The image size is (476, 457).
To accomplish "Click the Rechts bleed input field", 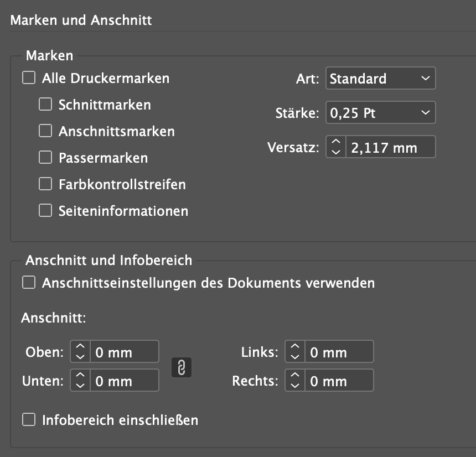I will click(x=339, y=380).
